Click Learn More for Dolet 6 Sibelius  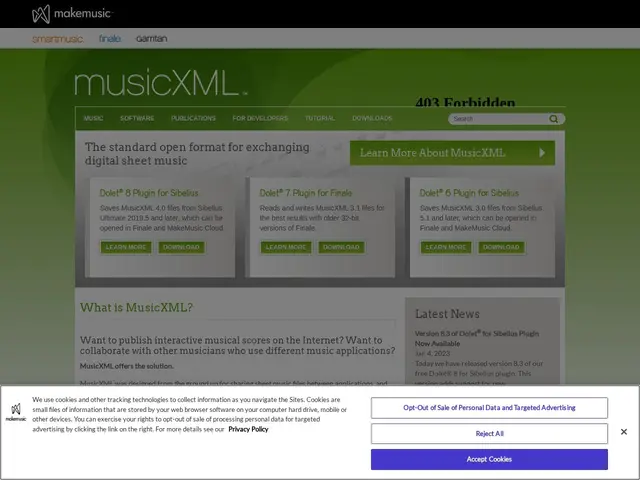[446, 247]
